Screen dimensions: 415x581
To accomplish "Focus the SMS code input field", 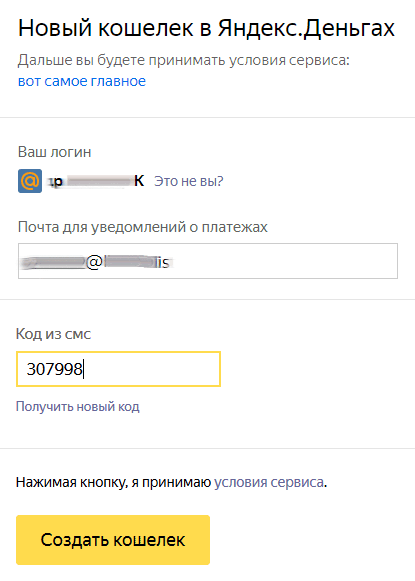I will click(119, 369).
